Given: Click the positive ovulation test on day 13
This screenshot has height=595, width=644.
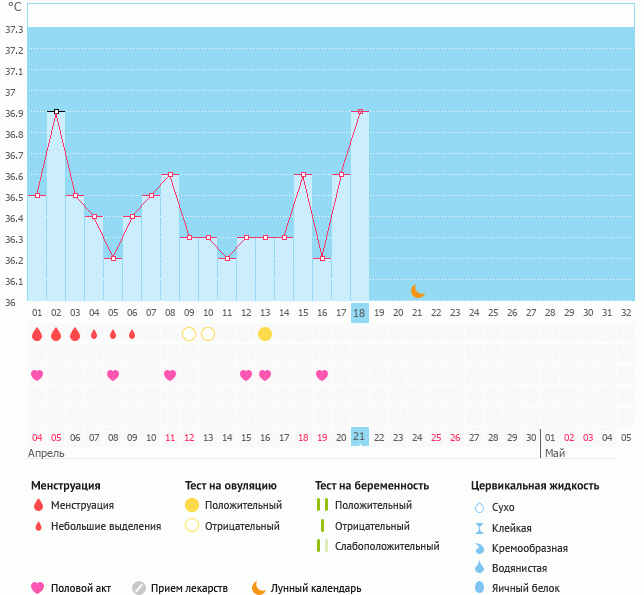Looking at the screenshot, I should (x=265, y=334).
